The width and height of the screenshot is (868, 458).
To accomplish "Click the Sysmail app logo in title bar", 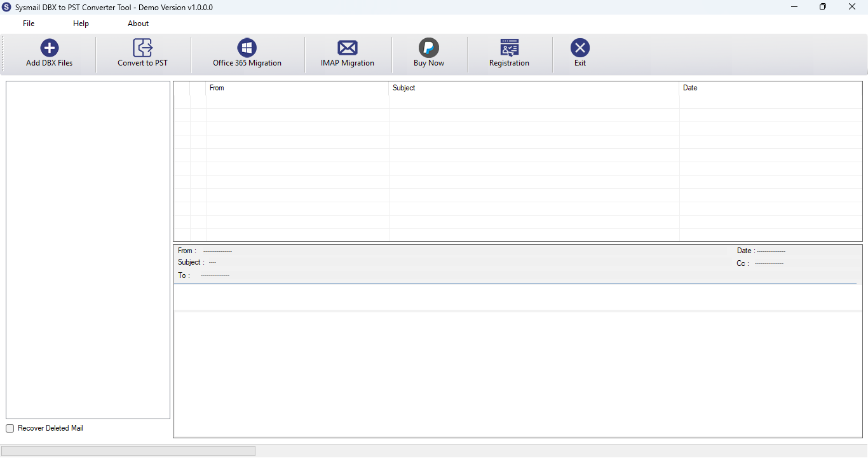I will (x=7, y=7).
